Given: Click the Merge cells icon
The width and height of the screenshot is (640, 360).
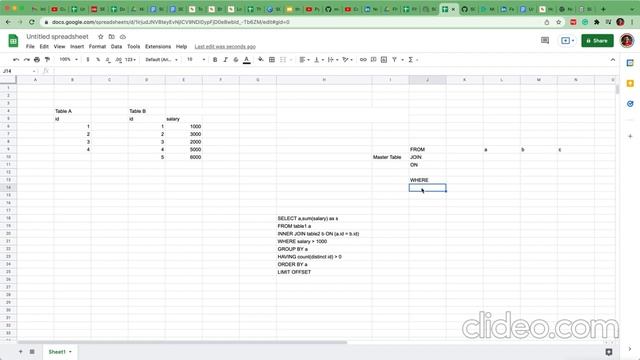Looking at the screenshot, I should tap(283, 60).
